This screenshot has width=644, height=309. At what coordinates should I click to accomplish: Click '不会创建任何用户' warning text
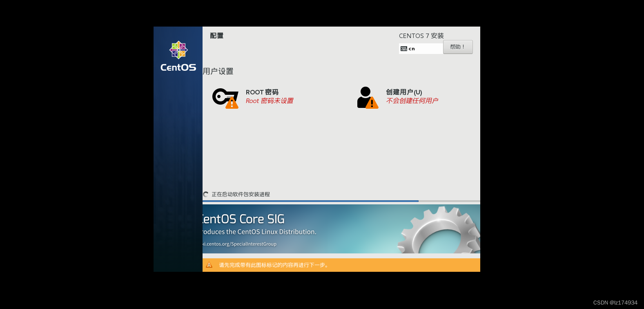(x=412, y=101)
